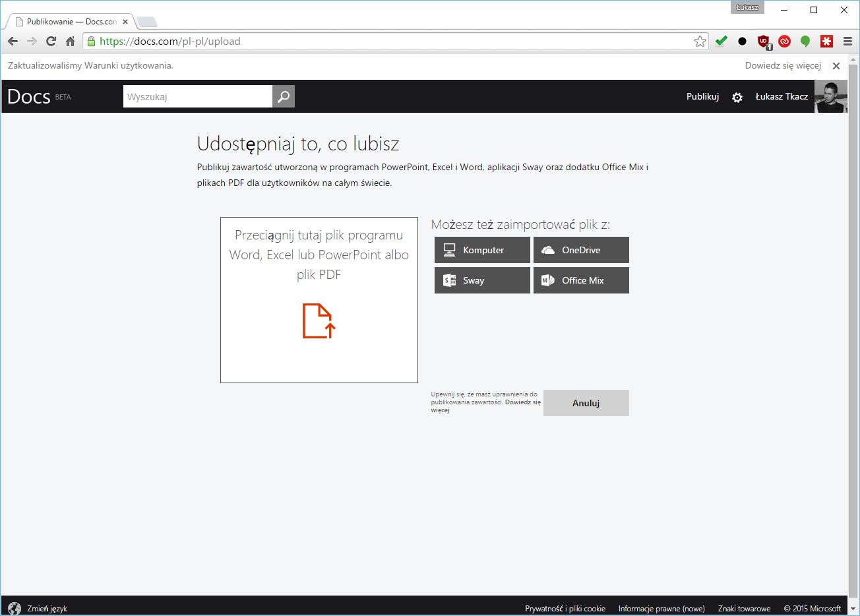This screenshot has width=860, height=616.
Task: Click the file drop zone box
Action: coord(319,300)
